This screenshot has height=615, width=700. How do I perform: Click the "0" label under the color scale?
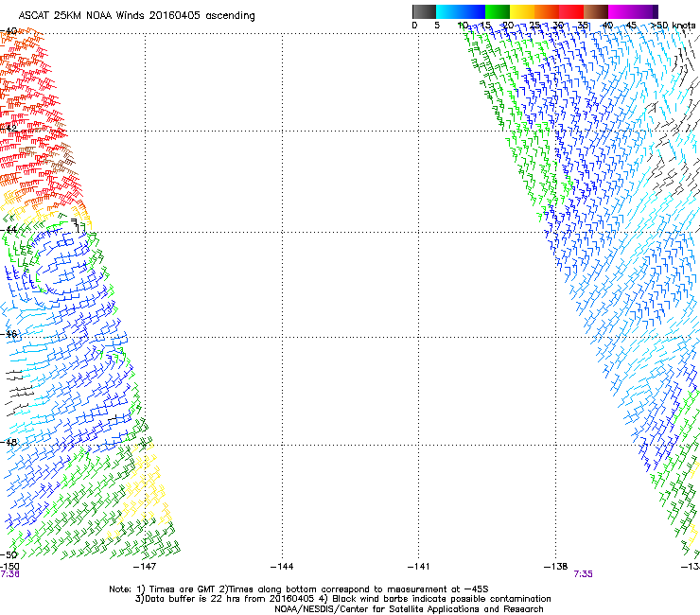pos(414,26)
